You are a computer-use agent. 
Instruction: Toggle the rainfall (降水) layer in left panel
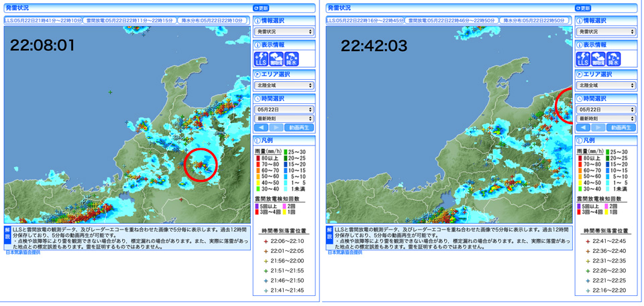292,58
